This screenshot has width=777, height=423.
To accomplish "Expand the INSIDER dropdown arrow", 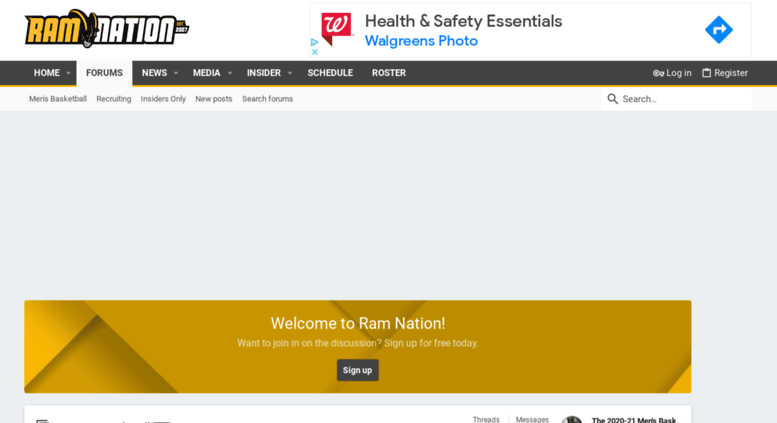I will tap(290, 73).
